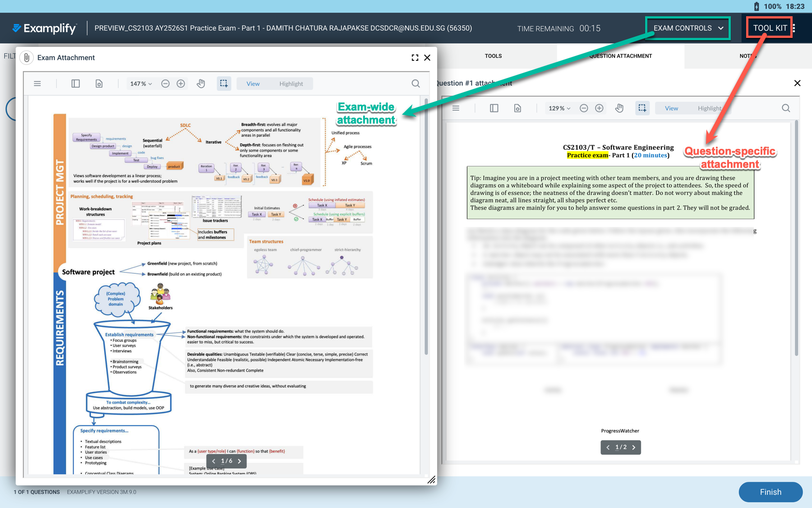The height and width of the screenshot is (508, 812).
Task: Expand Exam Attachment window to fullscreen
Action: click(x=415, y=58)
